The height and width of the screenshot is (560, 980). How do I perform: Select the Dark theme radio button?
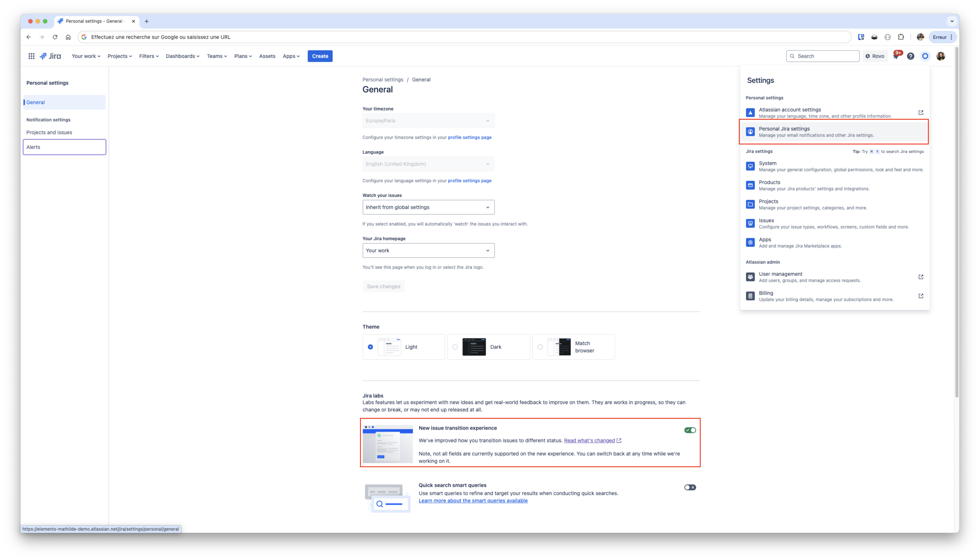455,347
